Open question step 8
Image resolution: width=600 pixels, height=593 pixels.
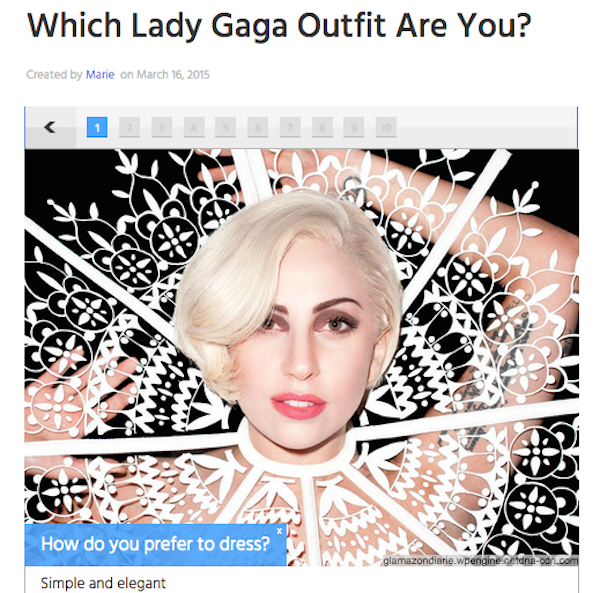click(x=322, y=127)
